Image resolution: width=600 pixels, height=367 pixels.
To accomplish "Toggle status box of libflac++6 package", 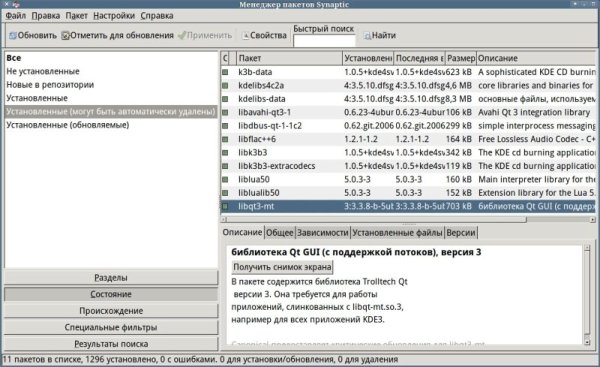I will pos(225,139).
